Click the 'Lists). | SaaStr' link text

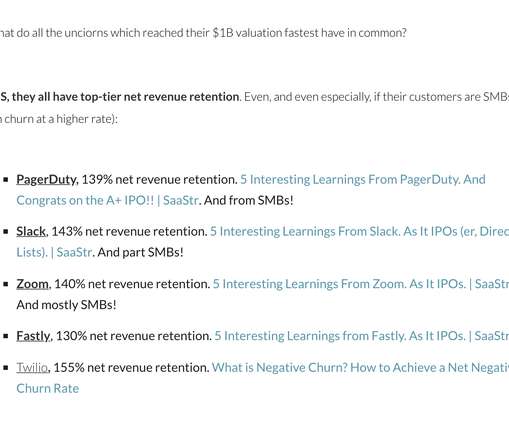pyautogui.click(x=54, y=252)
